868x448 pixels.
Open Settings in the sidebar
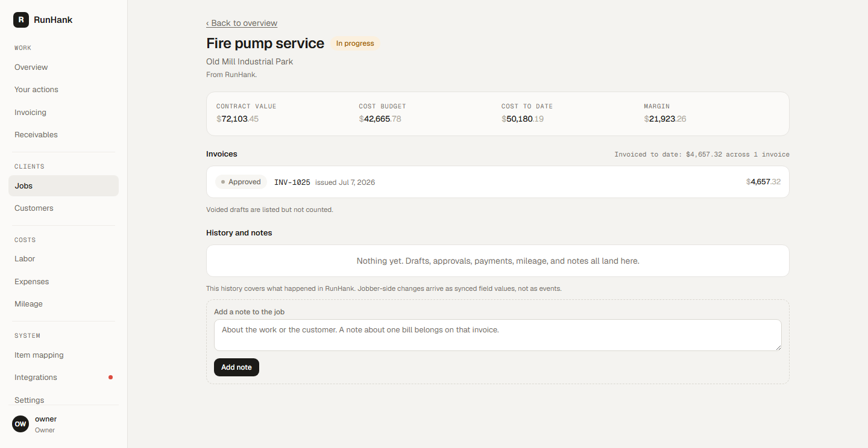click(x=63, y=400)
